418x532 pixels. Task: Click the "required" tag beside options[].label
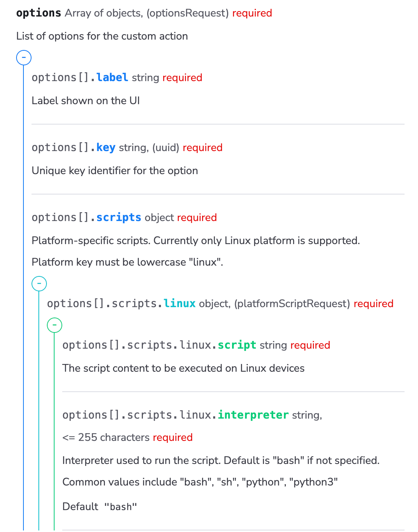click(x=182, y=78)
